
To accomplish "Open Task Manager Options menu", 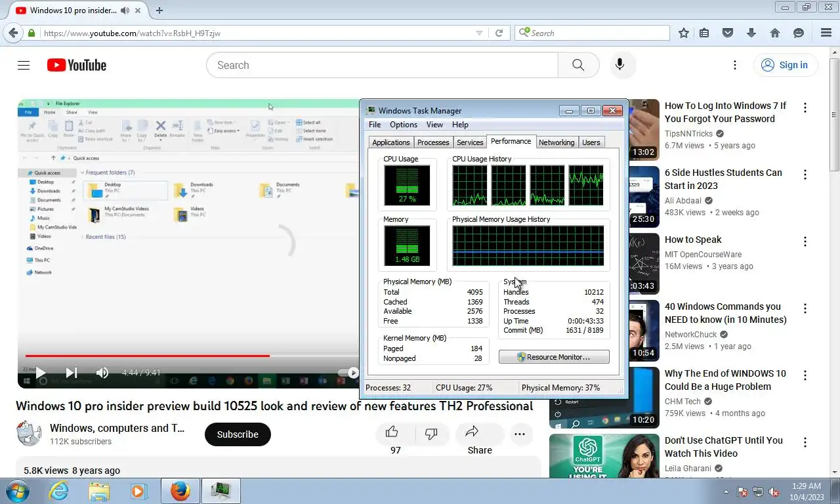I will tap(404, 125).
